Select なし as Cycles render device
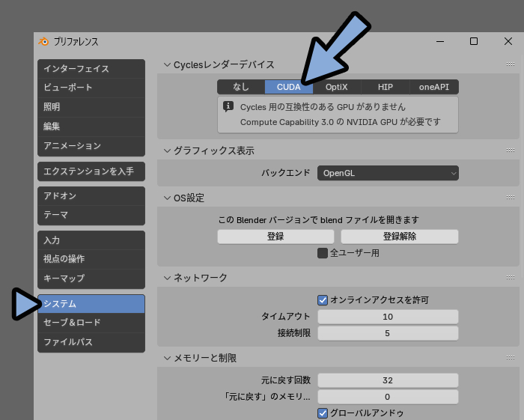 point(241,87)
